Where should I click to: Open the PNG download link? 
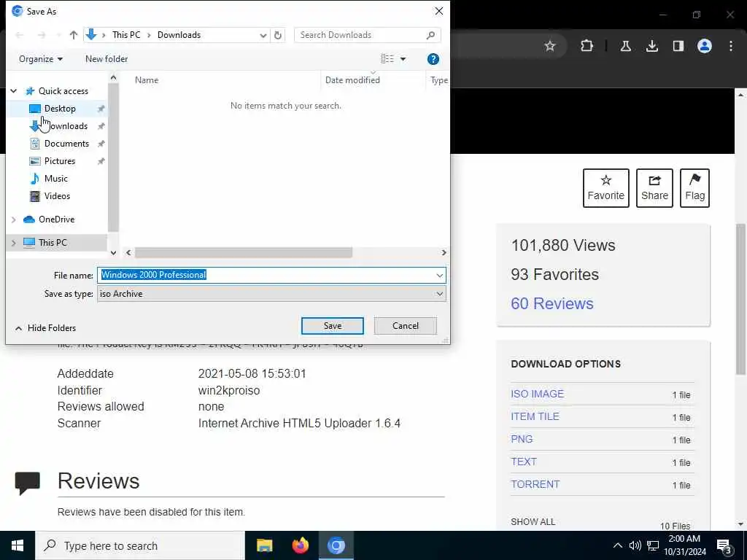pyautogui.click(x=522, y=439)
